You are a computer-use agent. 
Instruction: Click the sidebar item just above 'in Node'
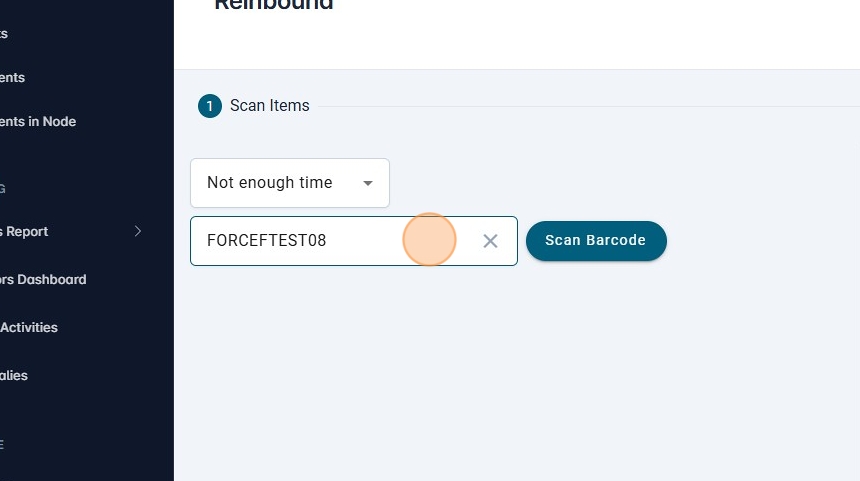[13, 78]
